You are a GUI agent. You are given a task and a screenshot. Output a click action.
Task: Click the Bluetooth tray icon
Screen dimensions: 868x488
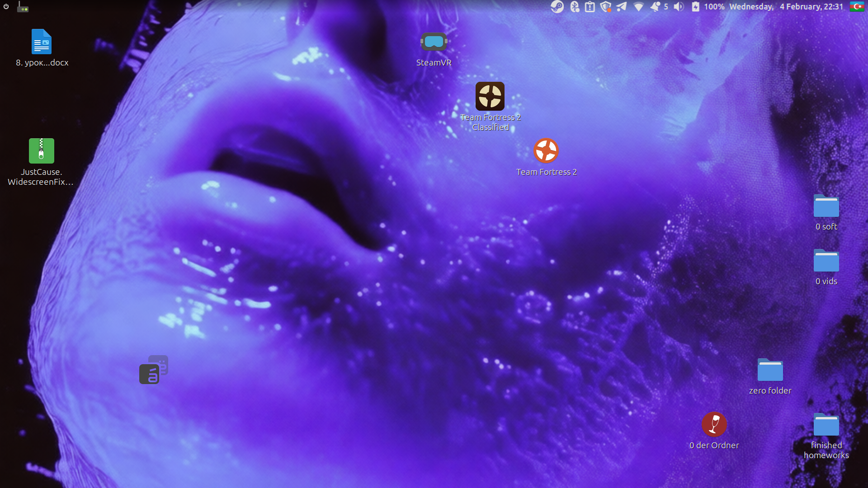pos(575,7)
